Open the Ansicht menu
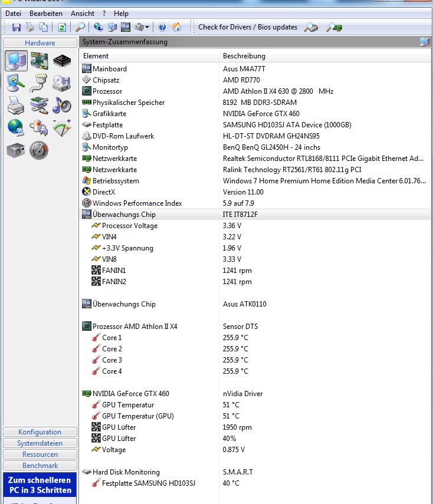 click(83, 14)
